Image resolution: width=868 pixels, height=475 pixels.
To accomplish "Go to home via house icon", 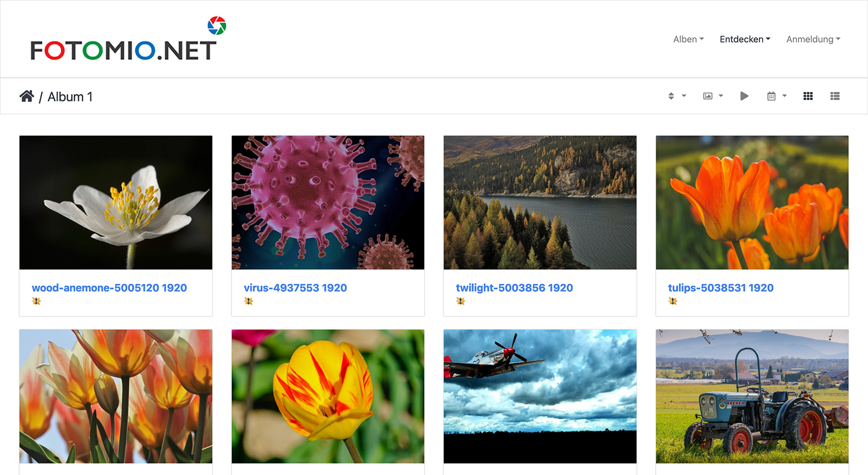I will (x=27, y=96).
